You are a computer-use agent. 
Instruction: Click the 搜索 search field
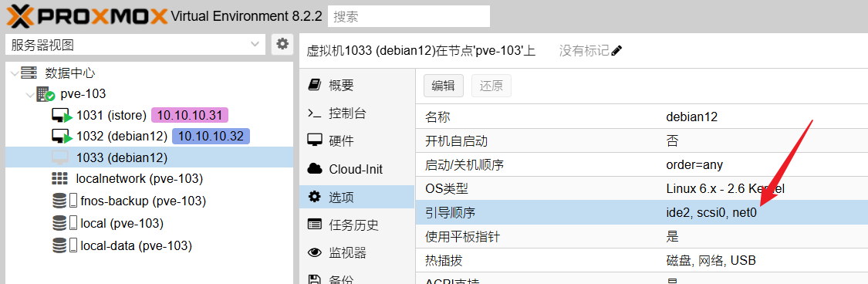[x=409, y=16]
